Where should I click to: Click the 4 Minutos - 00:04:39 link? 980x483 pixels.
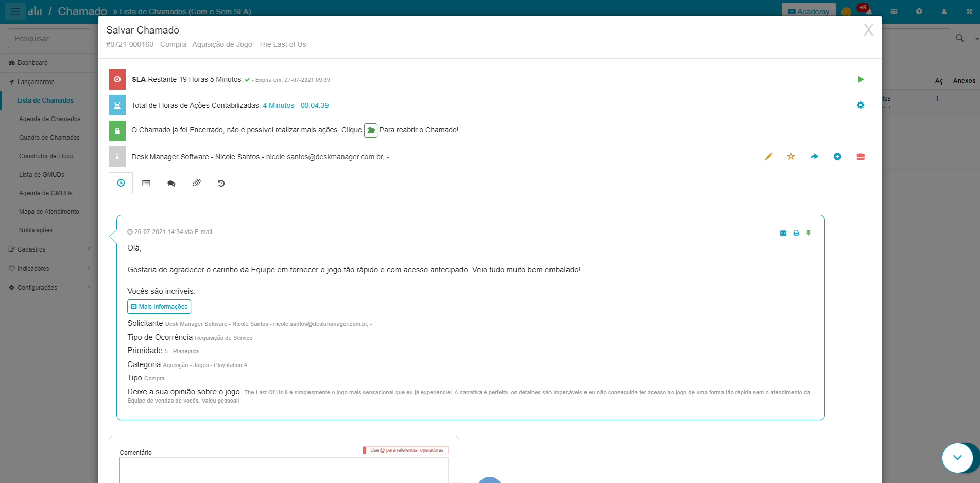click(296, 105)
